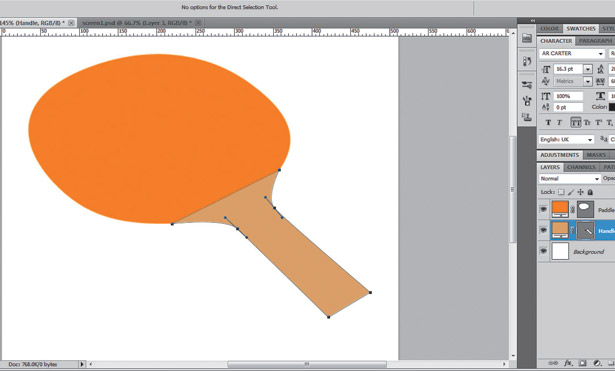Click the new adjustment layer icon
Viewport: 615px width, 371px height.
(597, 363)
